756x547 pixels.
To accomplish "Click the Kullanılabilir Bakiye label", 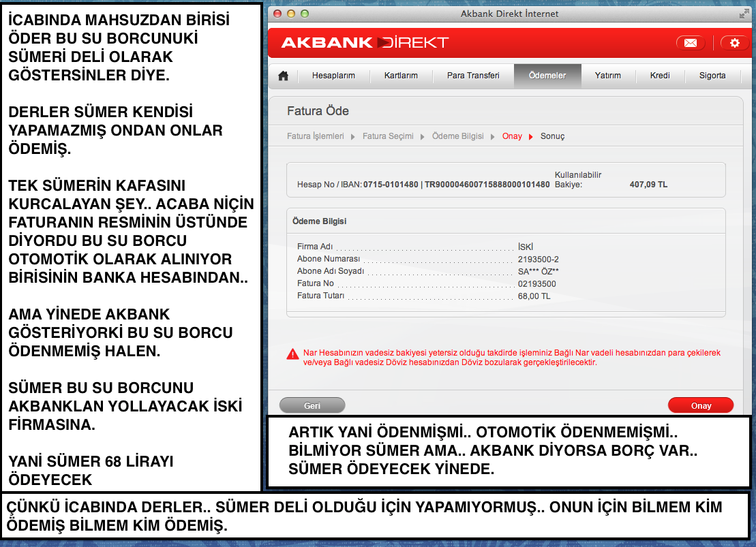I will click(x=577, y=180).
